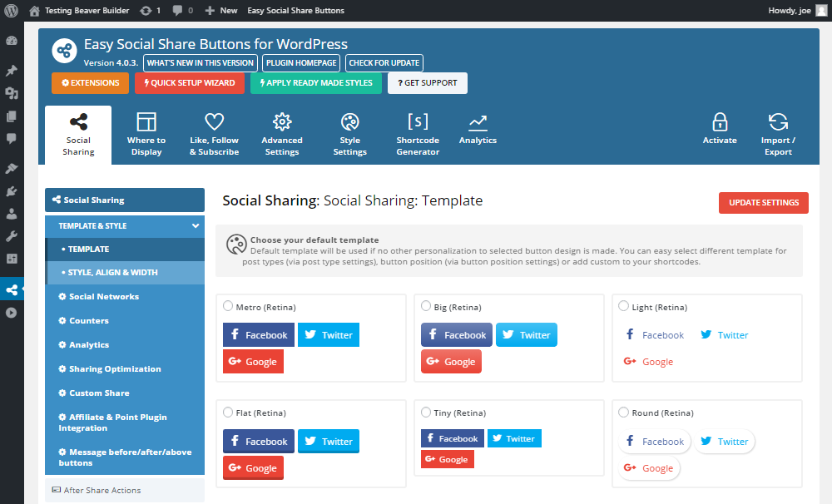Select Template submenu item
Screen dimensions: 832x504
(x=125, y=250)
